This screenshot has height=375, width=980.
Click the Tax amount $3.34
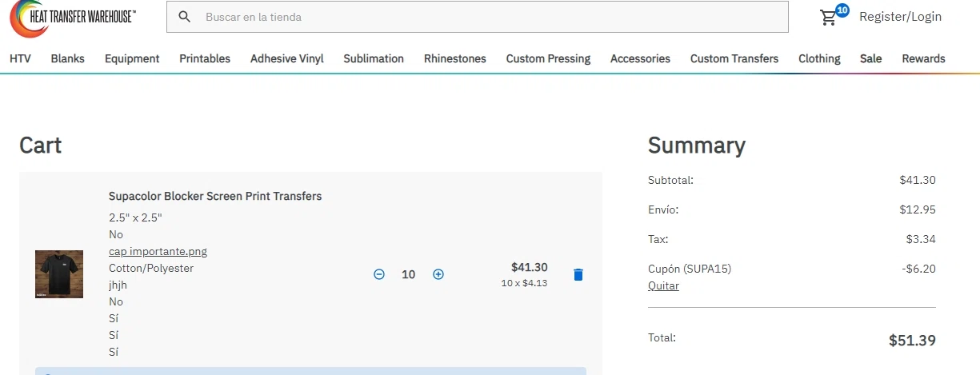pyautogui.click(x=921, y=239)
